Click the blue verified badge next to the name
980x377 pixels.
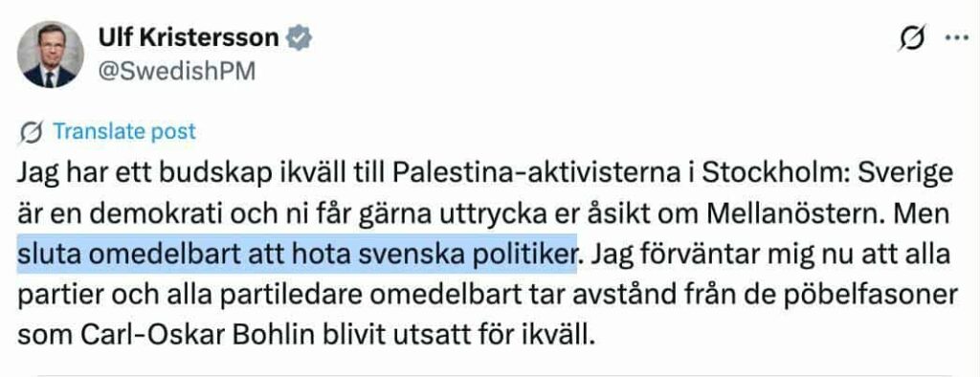tap(300, 37)
